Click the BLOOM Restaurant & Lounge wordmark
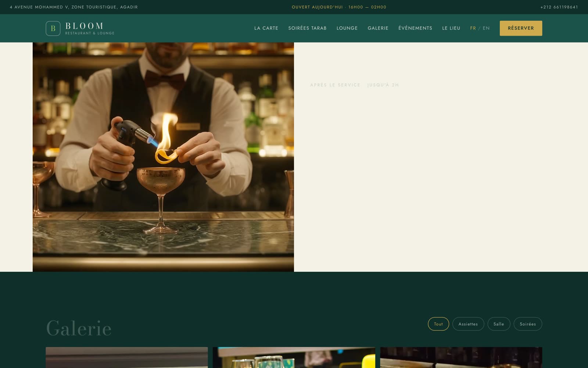The image size is (588, 368). [x=90, y=28]
